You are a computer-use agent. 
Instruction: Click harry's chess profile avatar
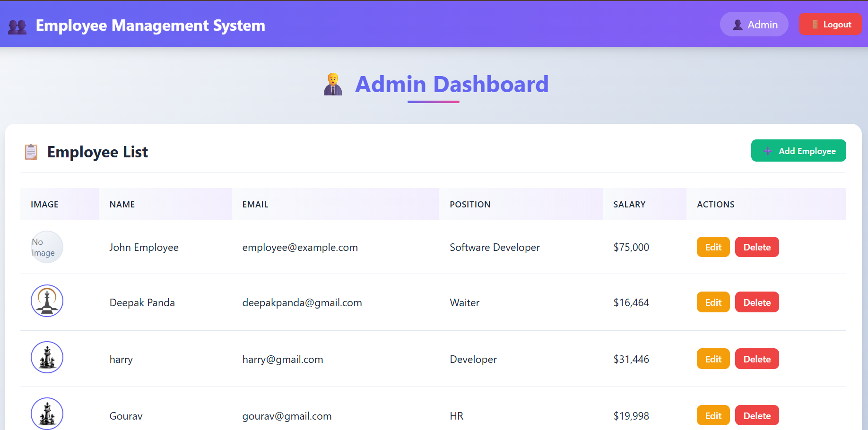tap(47, 357)
